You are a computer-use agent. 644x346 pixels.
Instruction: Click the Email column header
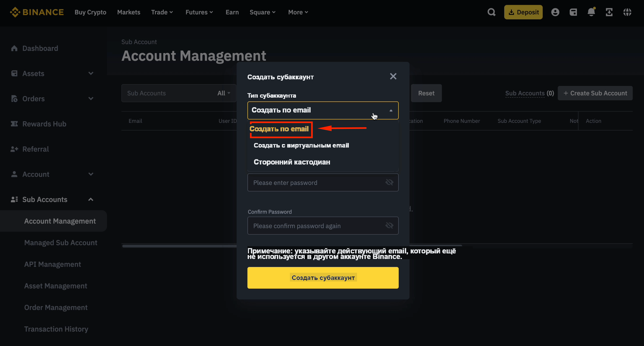tap(135, 121)
